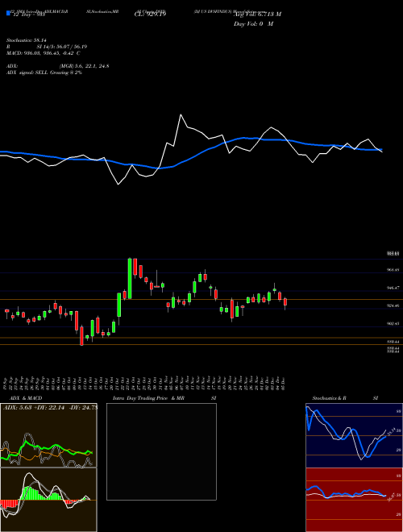Click the Day Vol: 0 M label
The width and height of the screenshot is (403, 532).
click(x=253, y=24)
